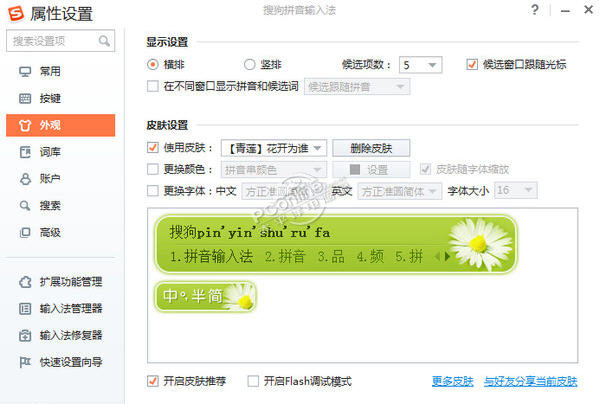Viewport: 600px width, 404px height.
Task: Click the flag icon beside 快速设置向导
Action: [25, 362]
